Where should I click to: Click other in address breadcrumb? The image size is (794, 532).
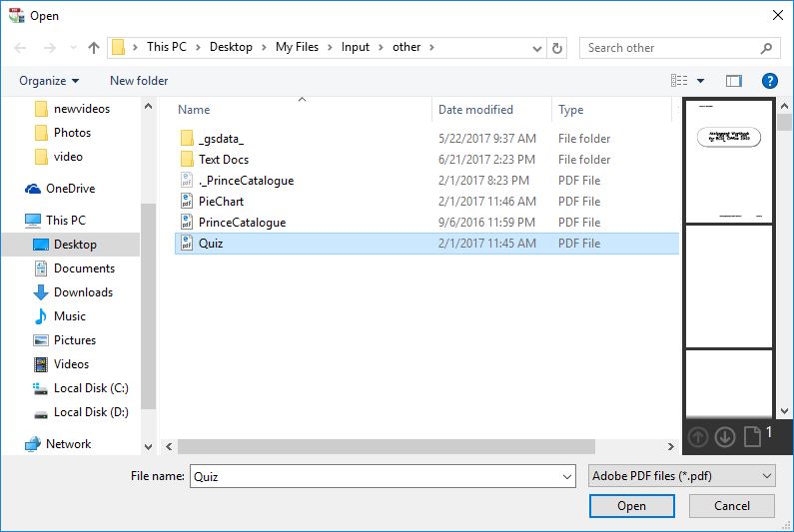click(x=406, y=47)
